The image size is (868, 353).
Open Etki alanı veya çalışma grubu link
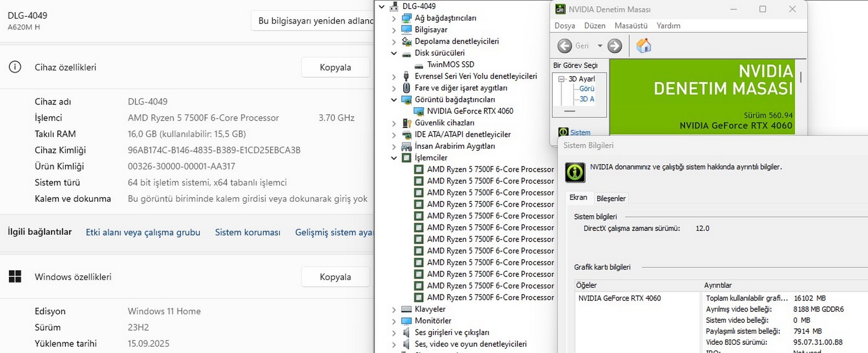(x=143, y=232)
